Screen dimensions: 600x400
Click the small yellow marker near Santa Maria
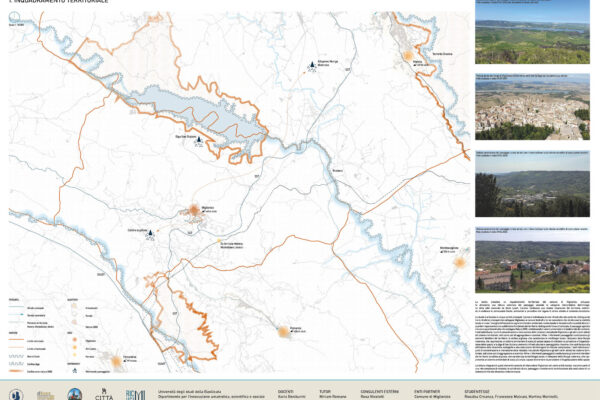pos(219,241)
